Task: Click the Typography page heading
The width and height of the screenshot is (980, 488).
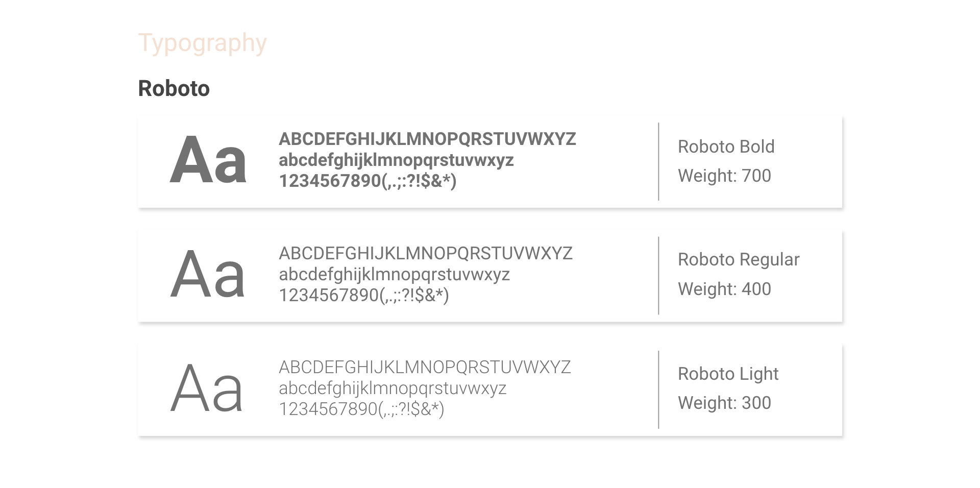Action: 202,43
